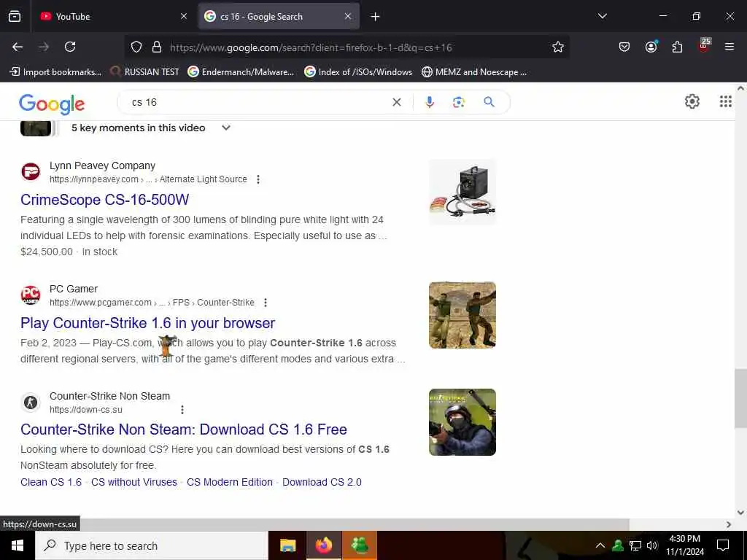This screenshot has width=747, height=560.
Task: Close the YouTube tab
Action: coord(184,16)
